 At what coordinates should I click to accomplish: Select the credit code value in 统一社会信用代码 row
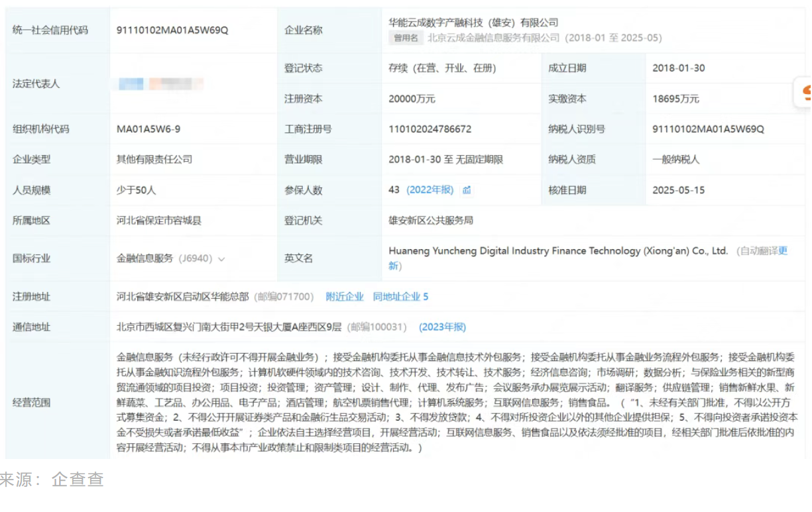click(x=172, y=30)
